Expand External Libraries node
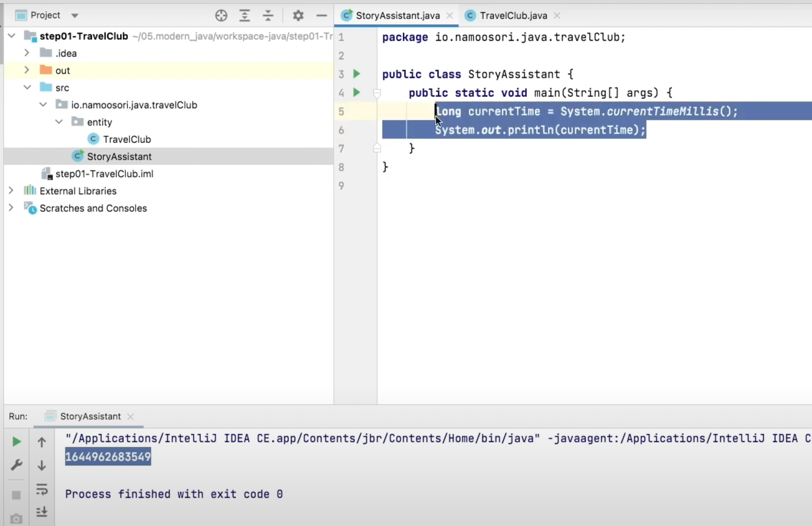The height and width of the screenshot is (526, 812). click(11, 190)
